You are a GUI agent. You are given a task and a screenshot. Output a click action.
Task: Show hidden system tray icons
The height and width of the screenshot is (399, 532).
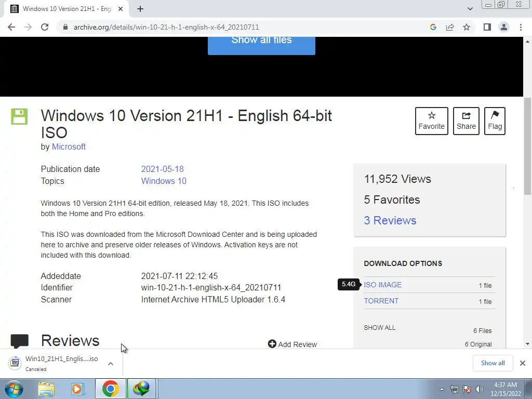point(442,389)
